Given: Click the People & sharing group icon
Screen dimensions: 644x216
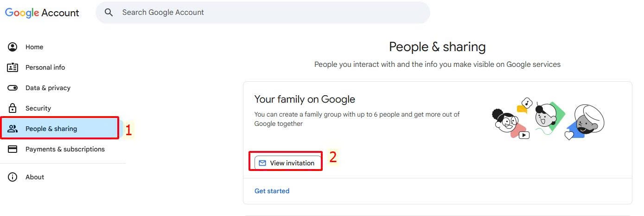Looking at the screenshot, I should click(13, 129).
